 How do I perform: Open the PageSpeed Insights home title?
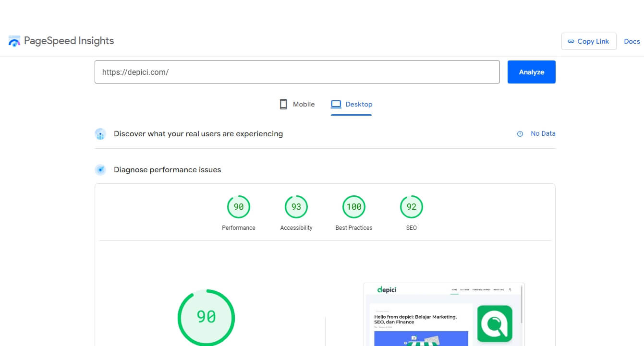tap(69, 41)
